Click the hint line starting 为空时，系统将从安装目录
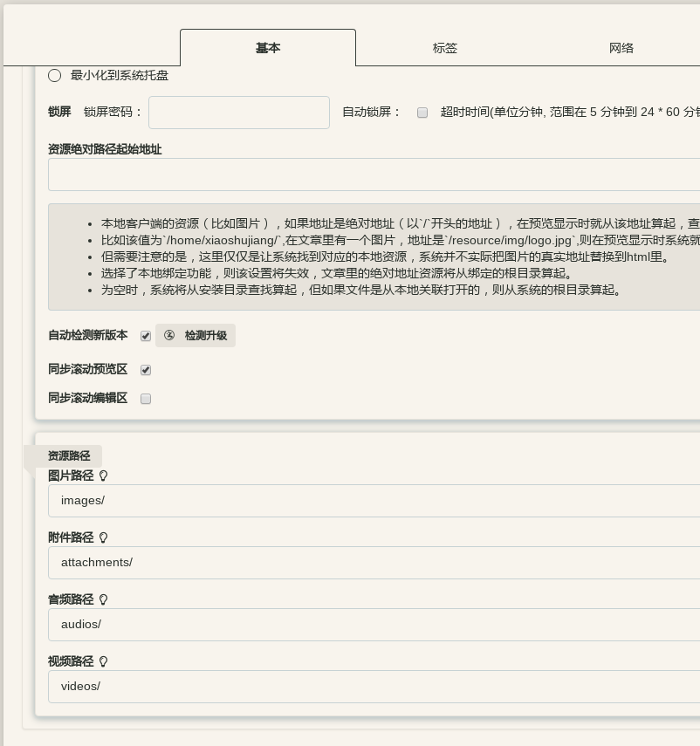The height and width of the screenshot is (746, 700). [x=361, y=290]
